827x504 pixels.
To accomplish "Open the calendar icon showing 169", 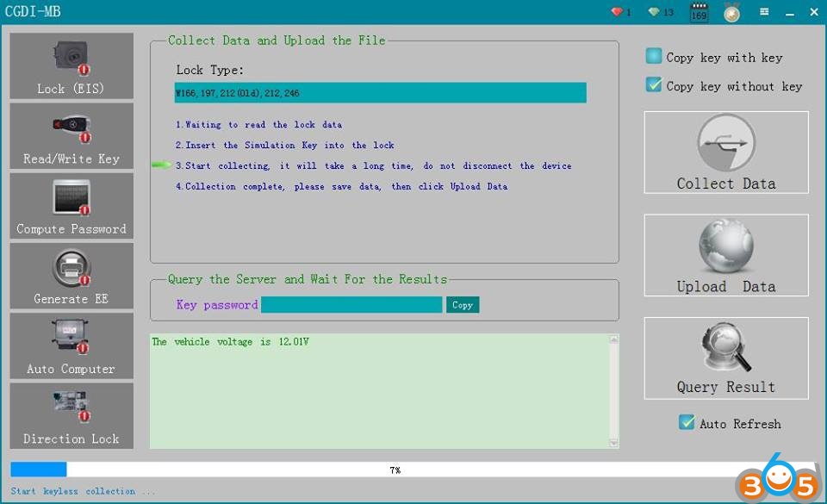I will click(x=699, y=13).
